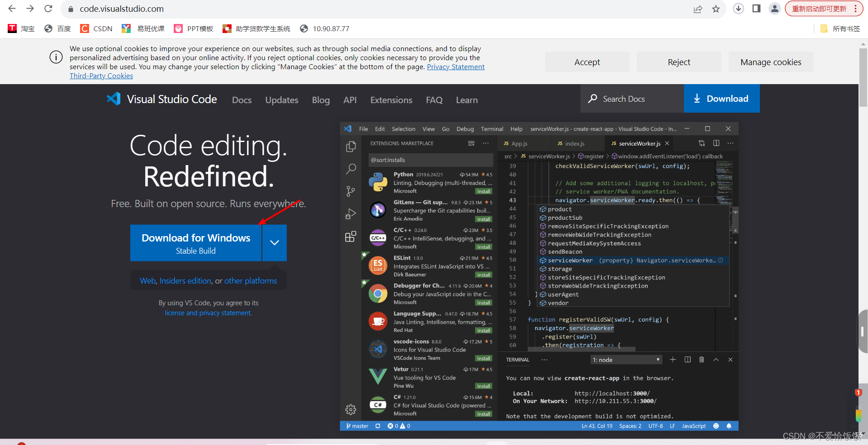Bookmark this page with star icon

716,9
